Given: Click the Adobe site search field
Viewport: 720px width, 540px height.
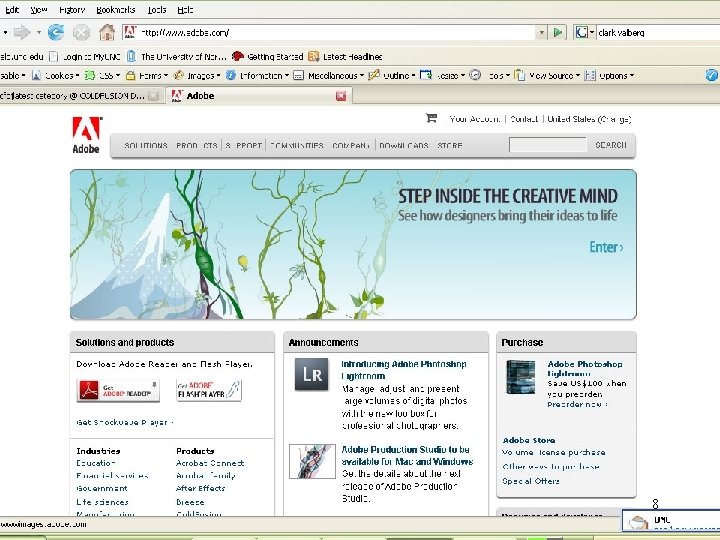Looking at the screenshot, I should coord(547,145).
